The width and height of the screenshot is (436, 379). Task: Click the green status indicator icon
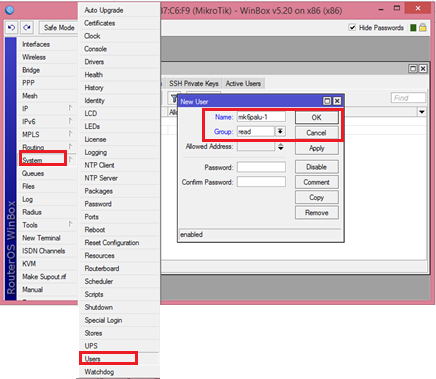click(x=413, y=28)
